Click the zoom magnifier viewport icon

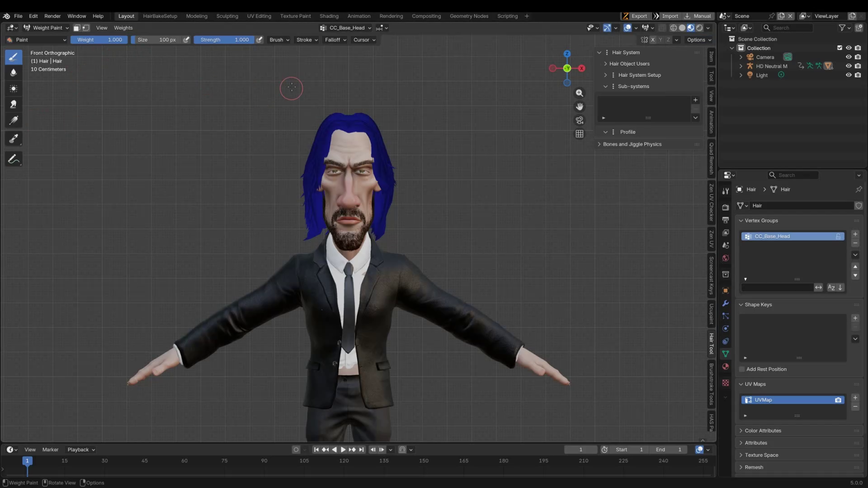click(579, 93)
